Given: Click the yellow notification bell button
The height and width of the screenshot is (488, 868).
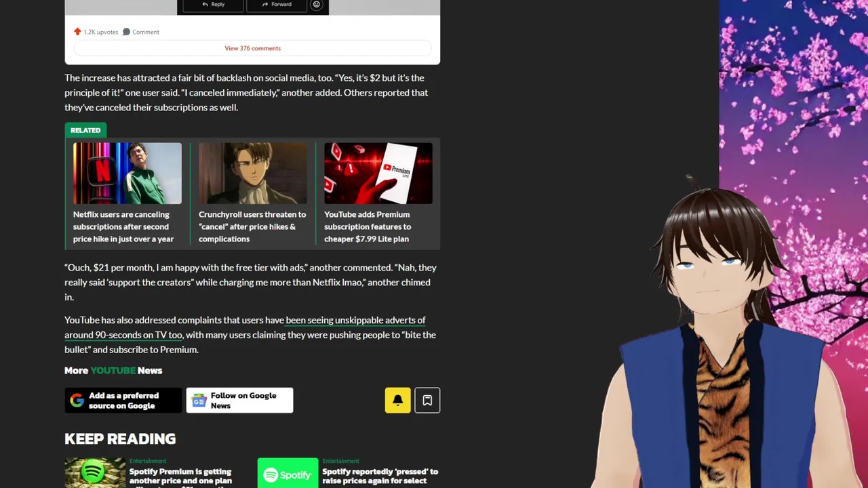Looking at the screenshot, I should pyautogui.click(x=398, y=401).
